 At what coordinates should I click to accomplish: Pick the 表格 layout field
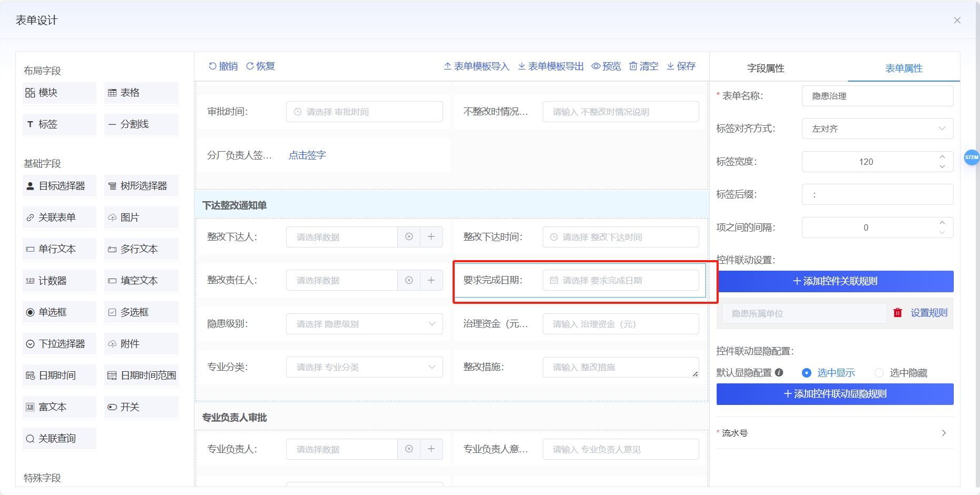tap(141, 93)
